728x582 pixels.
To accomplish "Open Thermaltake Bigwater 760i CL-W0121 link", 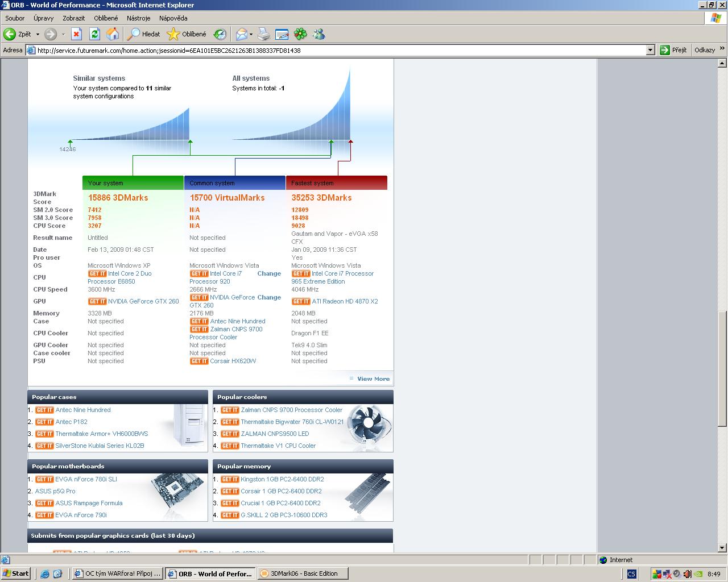I will (292, 422).
